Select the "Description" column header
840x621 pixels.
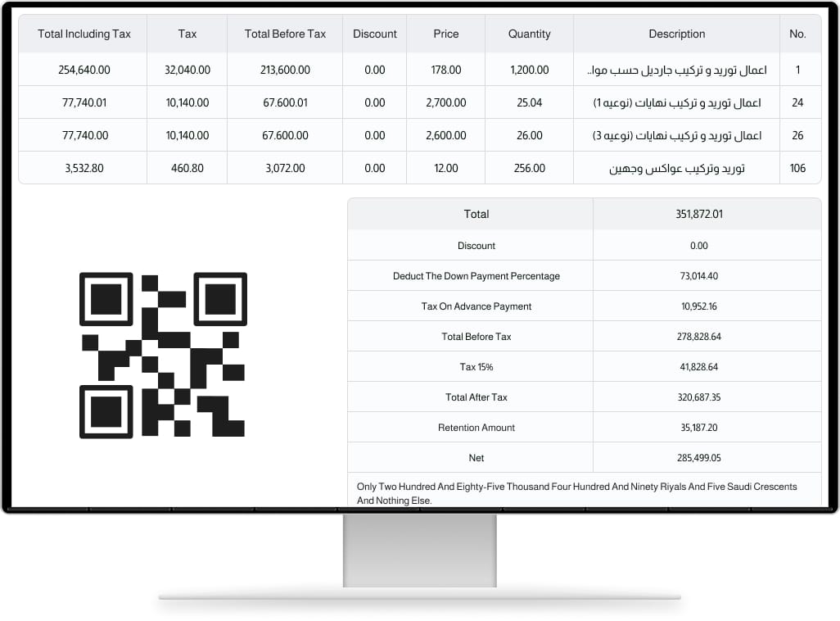[x=676, y=34]
